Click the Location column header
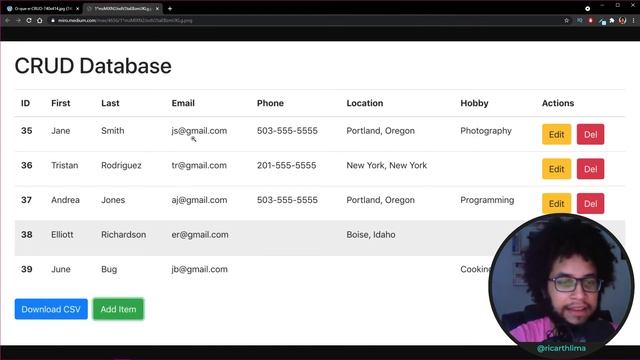Screen dimensions: 640x360 tap(365, 103)
